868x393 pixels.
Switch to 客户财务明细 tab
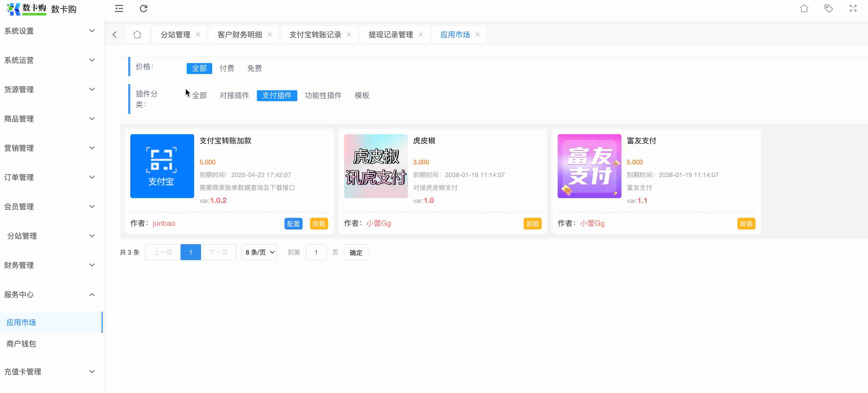coord(240,34)
